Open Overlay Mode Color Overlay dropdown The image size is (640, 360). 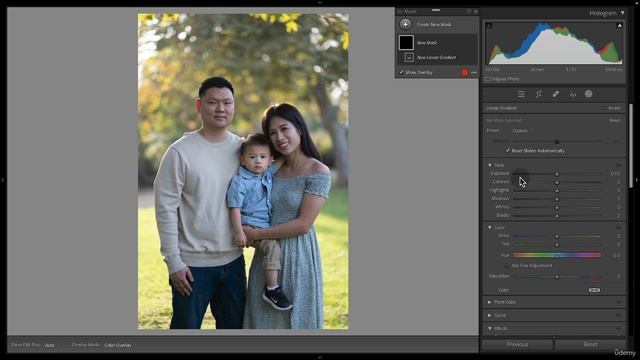118,345
